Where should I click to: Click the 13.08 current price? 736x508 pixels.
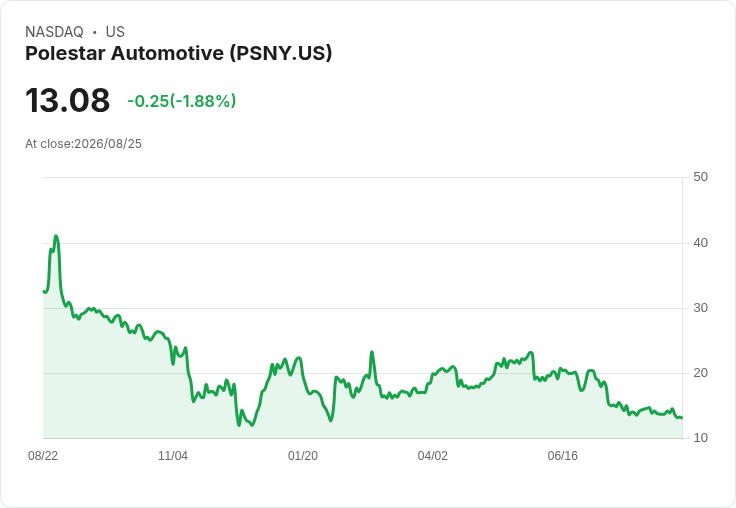[68, 100]
